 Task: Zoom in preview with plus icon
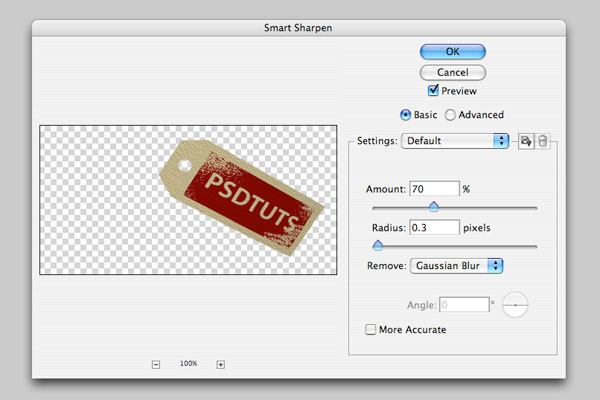[x=221, y=364]
